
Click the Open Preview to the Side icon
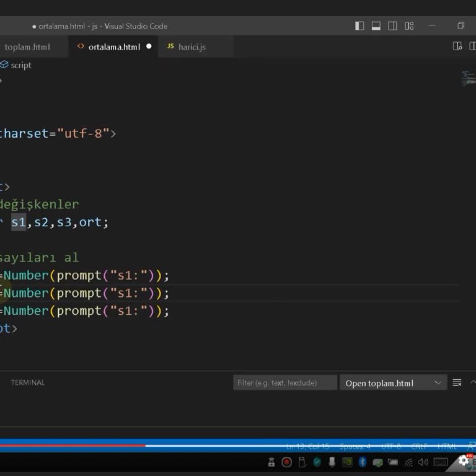[x=457, y=46]
